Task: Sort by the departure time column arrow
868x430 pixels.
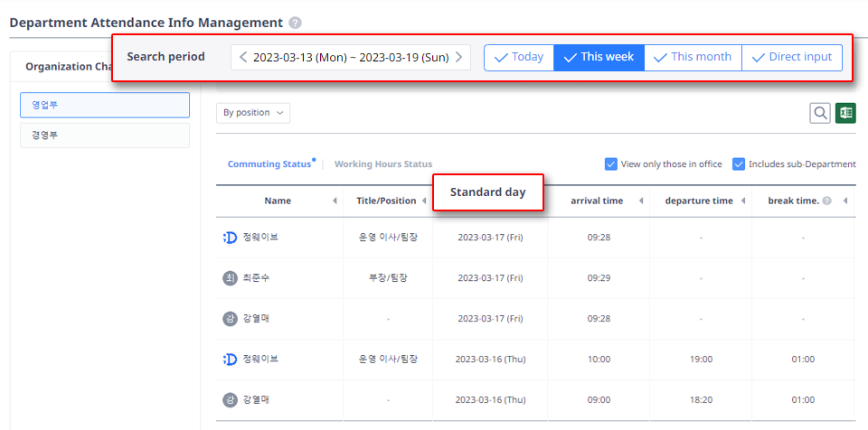Action: click(x=744, y=201)
